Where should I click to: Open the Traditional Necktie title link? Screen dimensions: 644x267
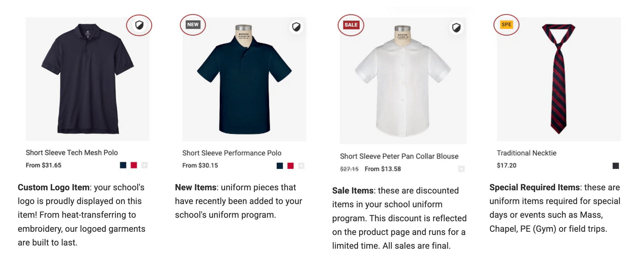[526, 153]
